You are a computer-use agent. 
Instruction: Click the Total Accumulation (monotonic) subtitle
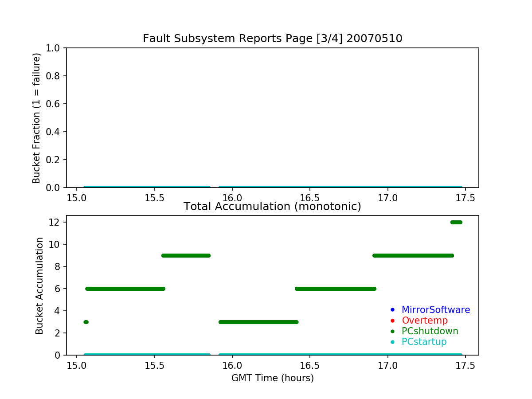(272, 207)
